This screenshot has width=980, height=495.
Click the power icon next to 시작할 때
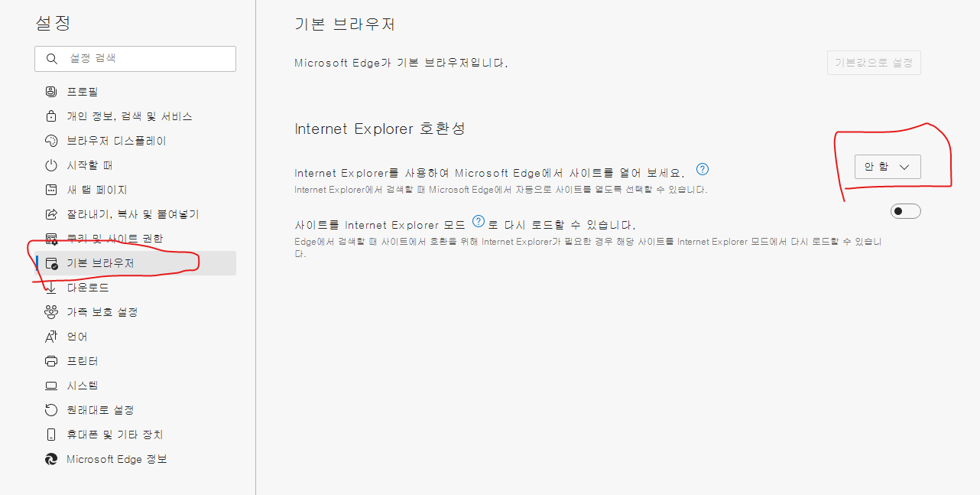(x=51, y=165)
